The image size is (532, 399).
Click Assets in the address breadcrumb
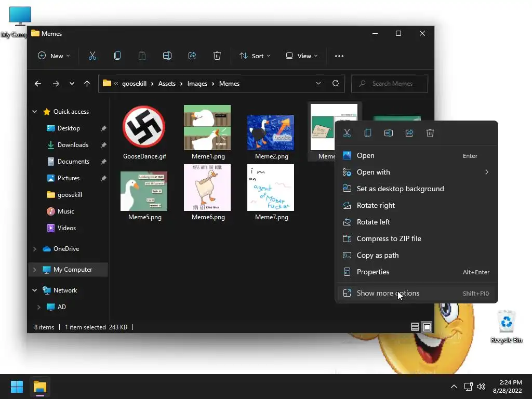[x=167, y=84]
